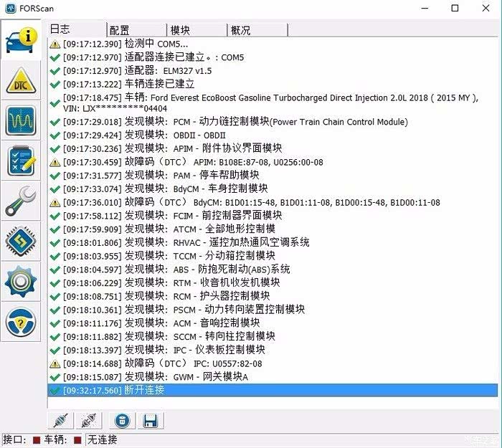Open the gear settings section

tap(21, 282)
